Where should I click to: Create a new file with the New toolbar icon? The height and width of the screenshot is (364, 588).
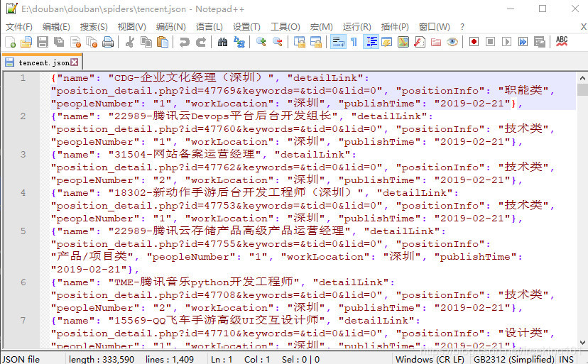pyautogui.click(x=10, y=42)
